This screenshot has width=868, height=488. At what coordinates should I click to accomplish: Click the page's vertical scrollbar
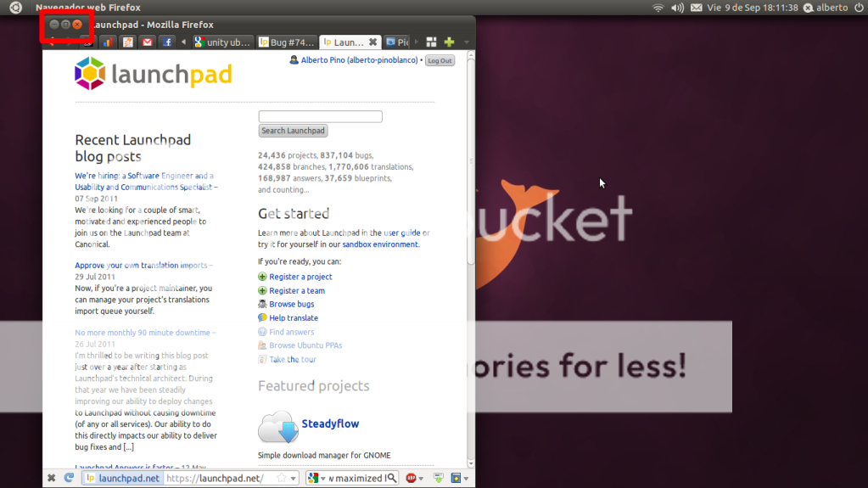coord(471,170)
